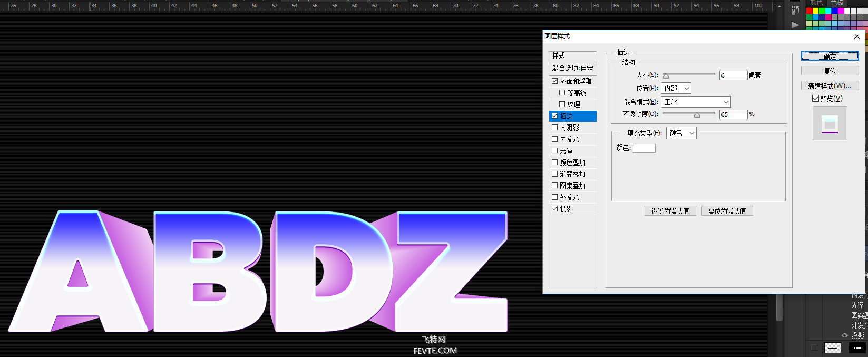Close the 图层样式 dialog
The image size is (868, 357).
(x=857, y=36)
